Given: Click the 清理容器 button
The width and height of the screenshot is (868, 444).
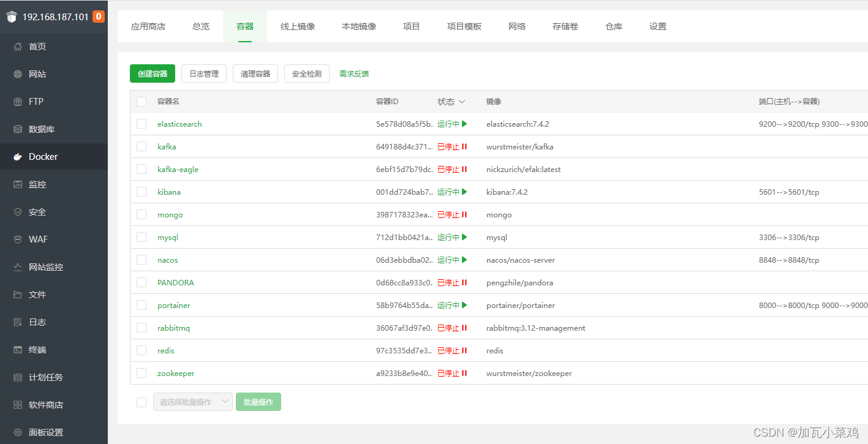Looking at the screenshot, I should [x=255, y=73].
